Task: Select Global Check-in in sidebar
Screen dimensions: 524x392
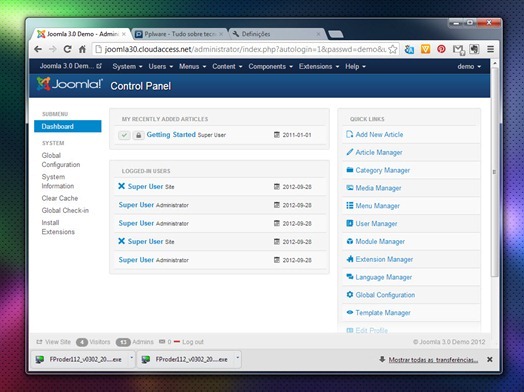Action: tap(65, 210)
